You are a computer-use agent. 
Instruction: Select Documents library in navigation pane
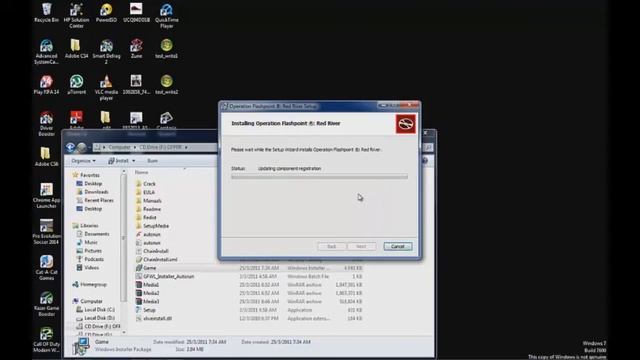coord(93,234)
